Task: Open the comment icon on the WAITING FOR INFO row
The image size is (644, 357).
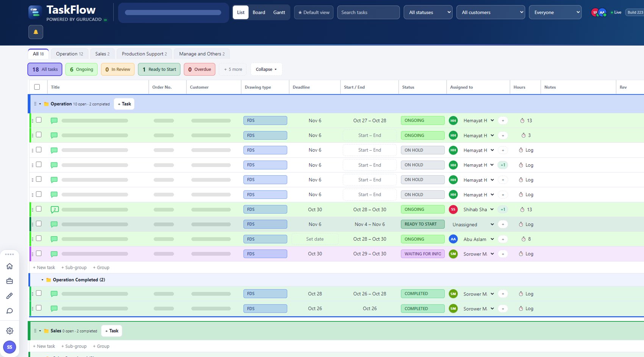Action: [54, 254]
